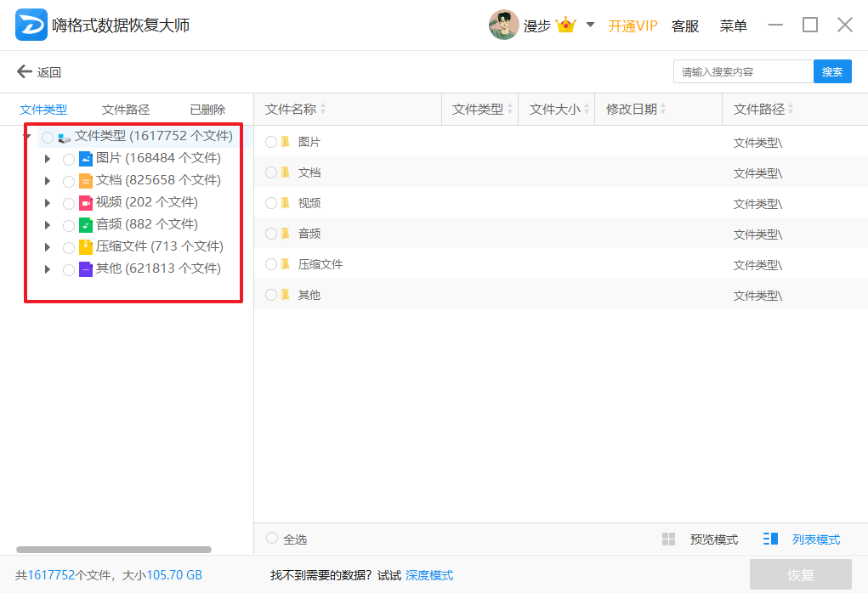
Task: Open the user account dropdown arrow
Action: tap(590, 25)
